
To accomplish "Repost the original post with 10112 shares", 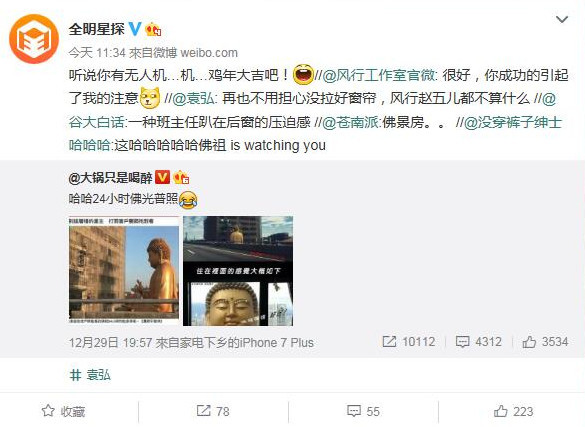I will point(409,342).
